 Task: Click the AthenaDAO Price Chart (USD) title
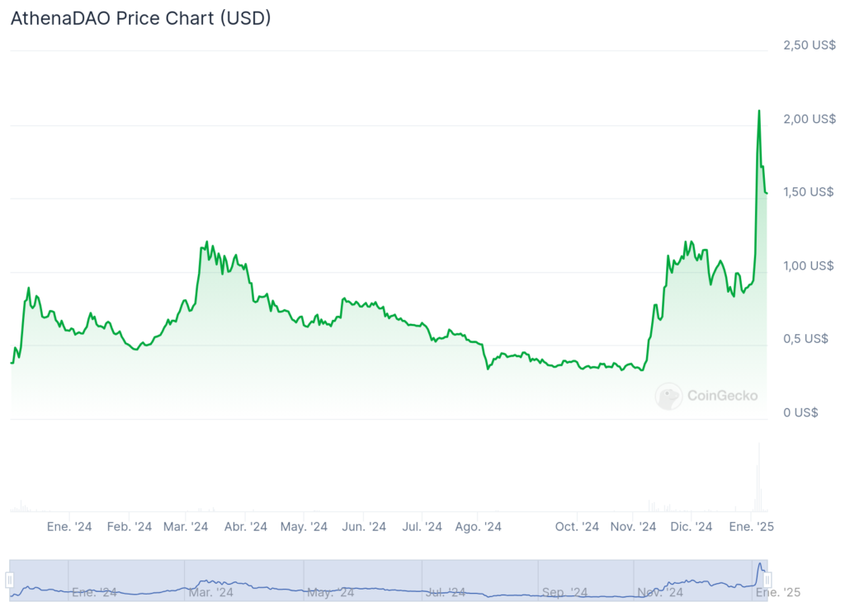click(140, 18)
